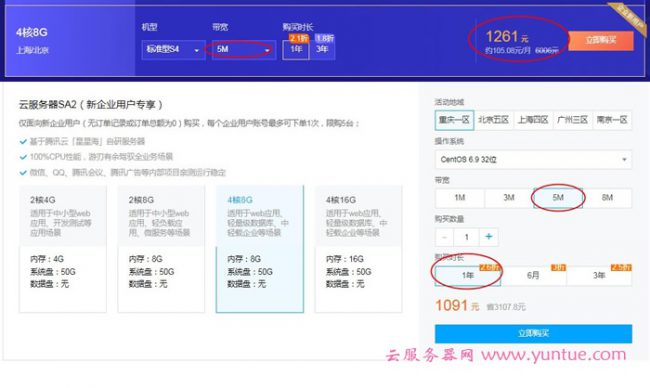Image resolution: width=650 pixels, height=388 pixels.
Task: Choose the 上海四区 region
Action: [533, 120]
